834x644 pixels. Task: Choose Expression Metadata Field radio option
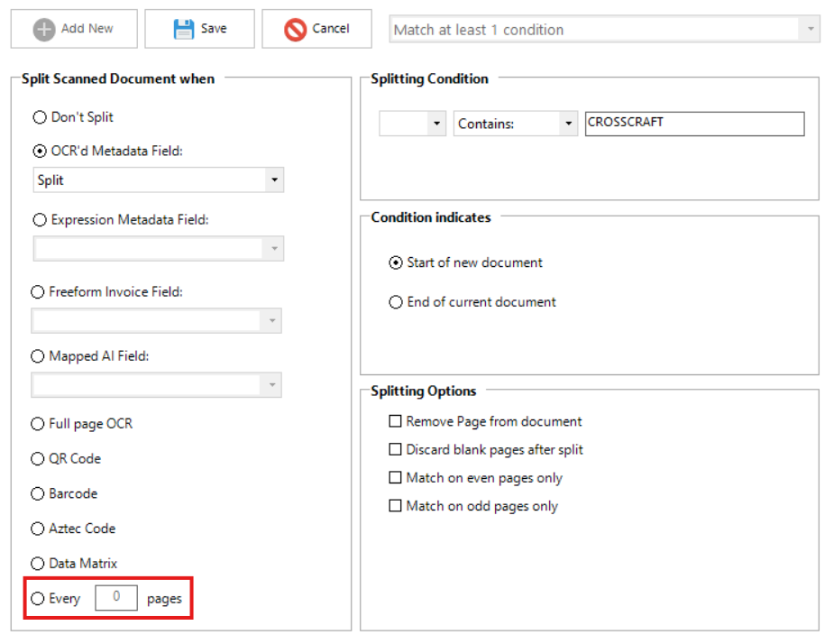pos(40,220)
